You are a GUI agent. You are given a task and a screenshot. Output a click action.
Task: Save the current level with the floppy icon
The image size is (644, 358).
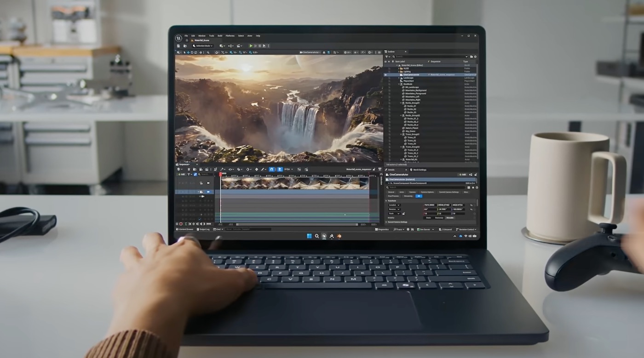178,46
